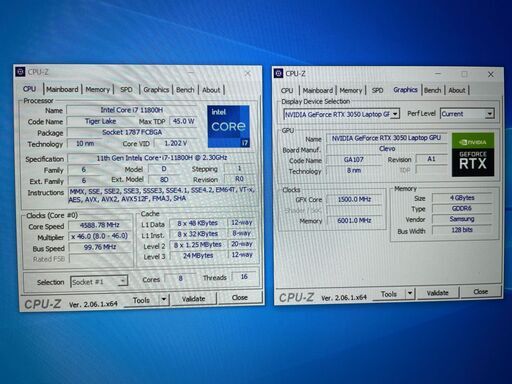Click GPU Technology value 8 nm
The height and width of the screenshot is (384, 512).
coord(353,170)
